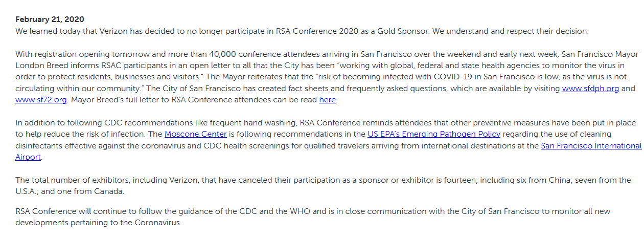Open the www.sfdph.org link
The image size is (644, 238).
click(590, 89)
